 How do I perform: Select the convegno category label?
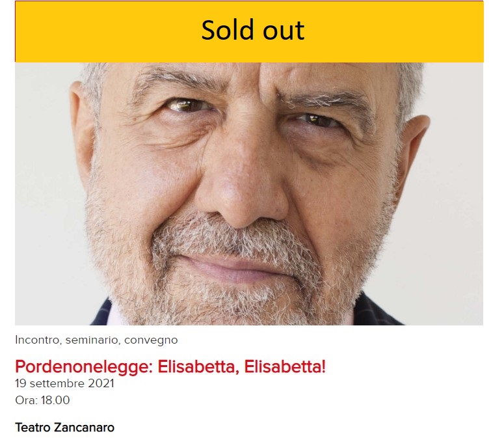pyautogui.click(x=151, y=340)
